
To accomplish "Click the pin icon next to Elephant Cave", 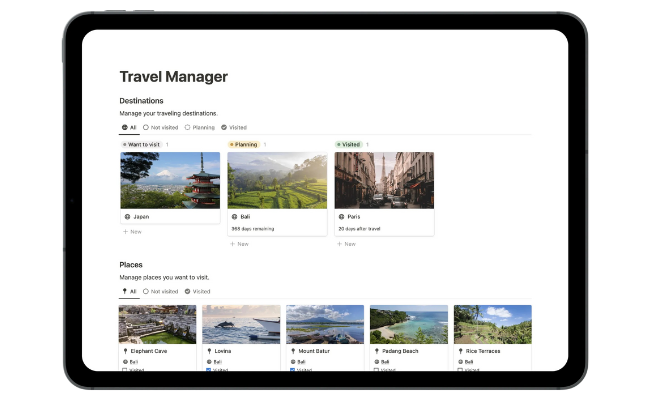I will coord(125,351).
